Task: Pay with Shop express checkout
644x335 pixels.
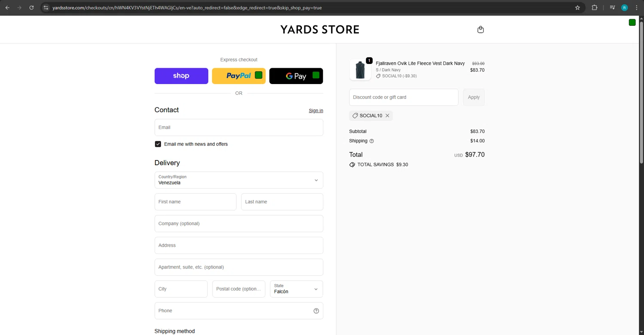Action: pyautogui.click(x=181, y=76)
